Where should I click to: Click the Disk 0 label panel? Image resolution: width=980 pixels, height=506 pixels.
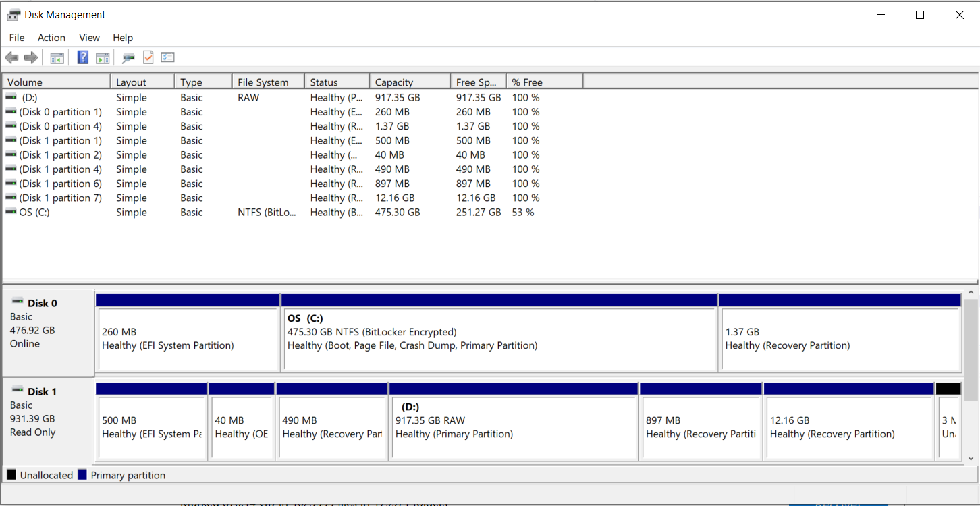(48, 333)
